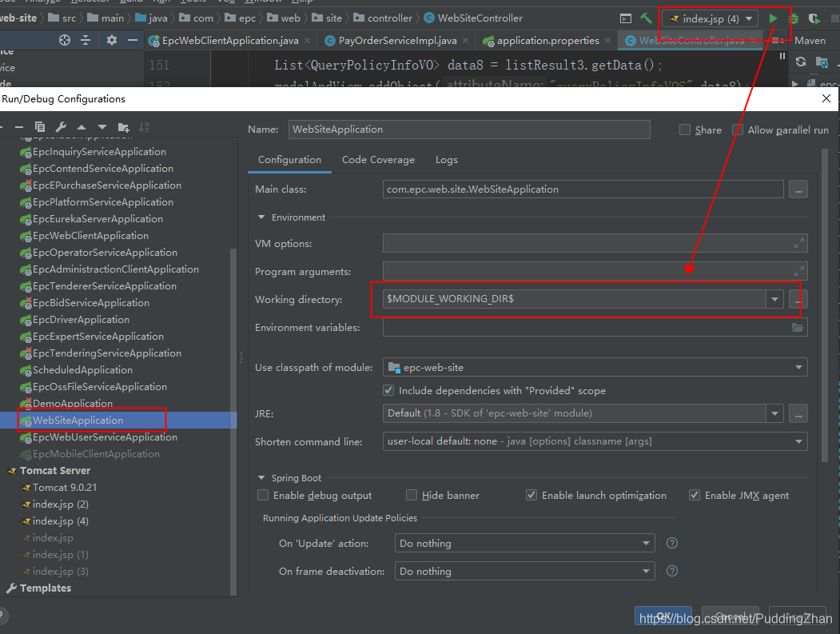Click the Name field containing WebSiteApplication
840x634 pixels.
pos(469,130)
